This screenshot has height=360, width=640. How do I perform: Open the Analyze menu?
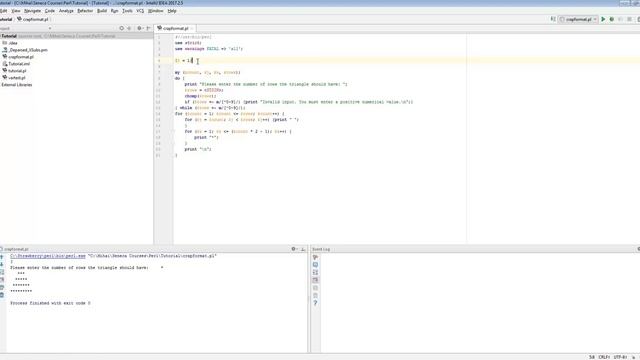[x=66, y=11]
